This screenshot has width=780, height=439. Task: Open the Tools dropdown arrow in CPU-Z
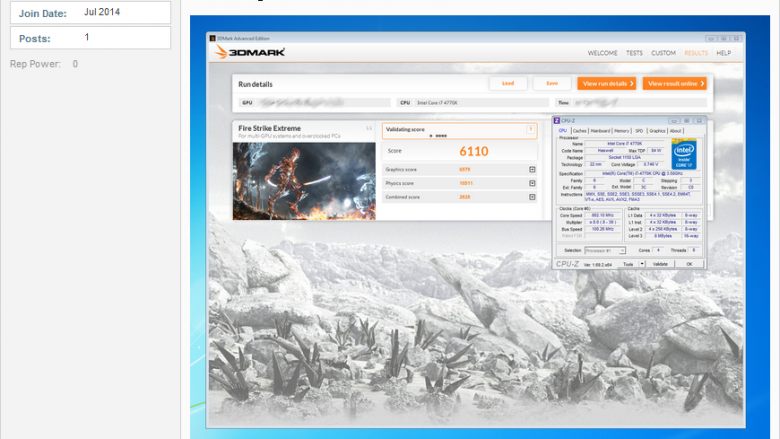tap(642, 264)
